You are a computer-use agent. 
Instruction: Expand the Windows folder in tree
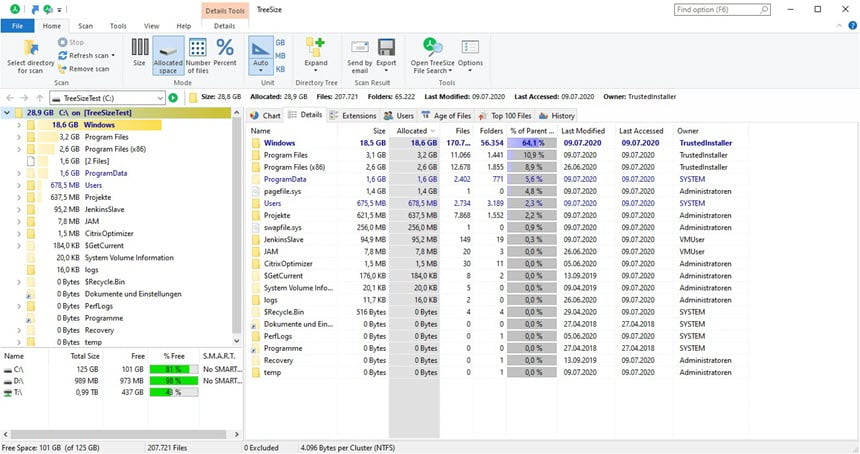19,125
